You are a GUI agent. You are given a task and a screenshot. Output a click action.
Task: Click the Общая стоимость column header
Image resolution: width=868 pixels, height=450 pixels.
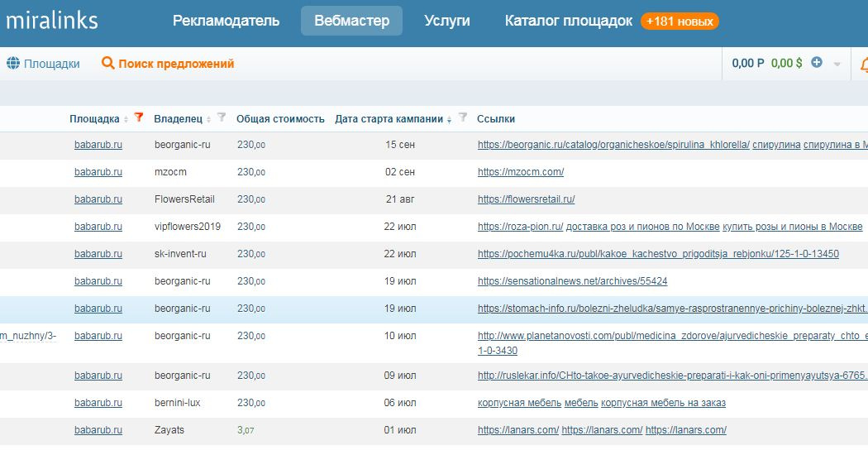[x=280, y=118]
